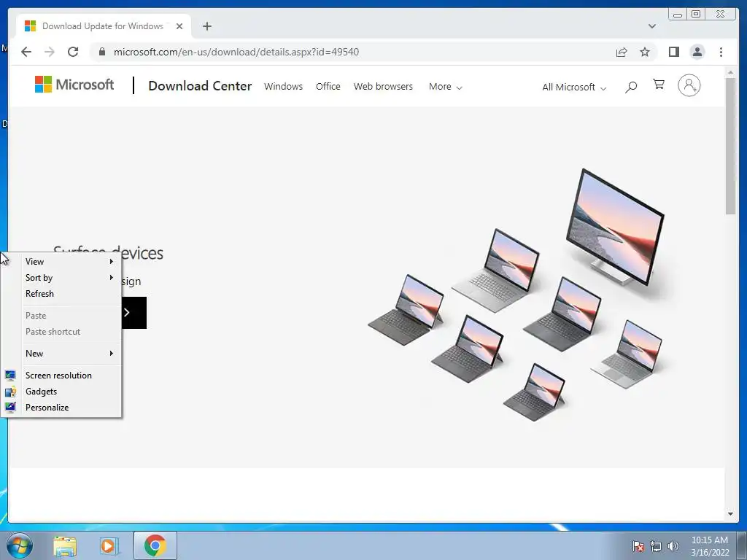Viewport: 747px width, 560px height.
Task: Bookmark this page with the star icon
Action: [x=645, y=52]
